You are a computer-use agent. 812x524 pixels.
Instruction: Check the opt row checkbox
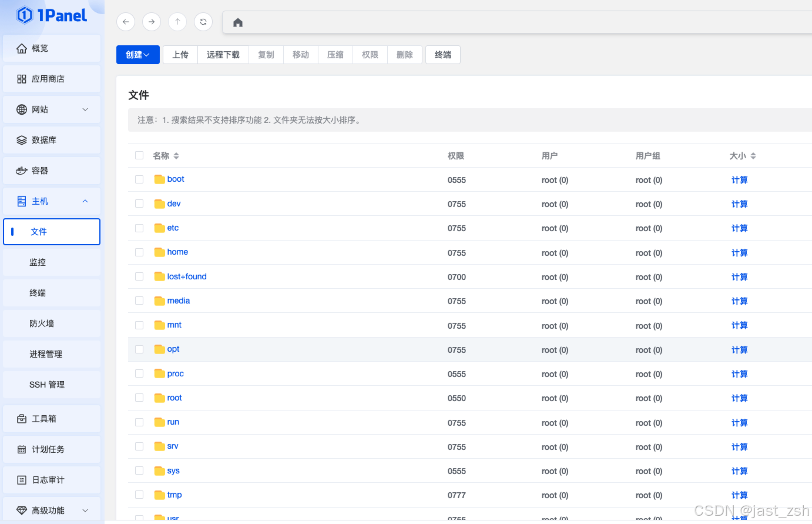[x=139, y=349]
